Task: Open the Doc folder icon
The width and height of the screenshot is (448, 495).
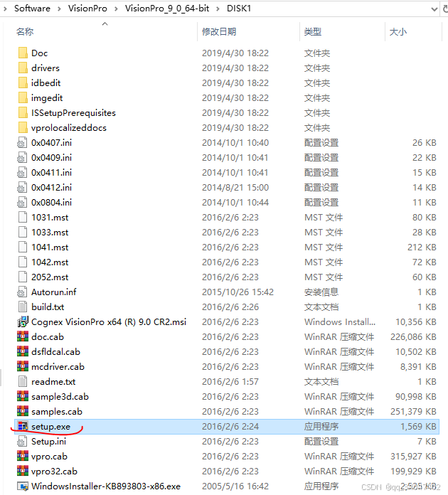Action: point(23,53)
